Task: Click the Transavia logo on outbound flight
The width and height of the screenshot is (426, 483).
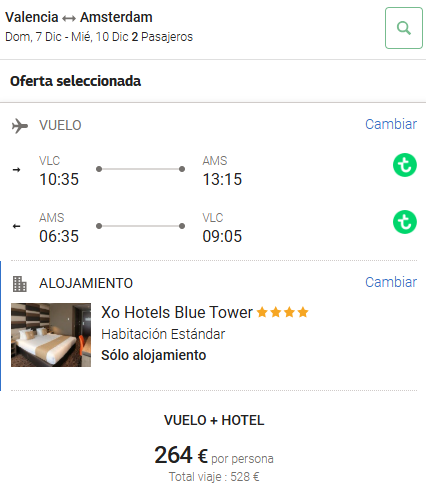Action: tap(405, 165)
